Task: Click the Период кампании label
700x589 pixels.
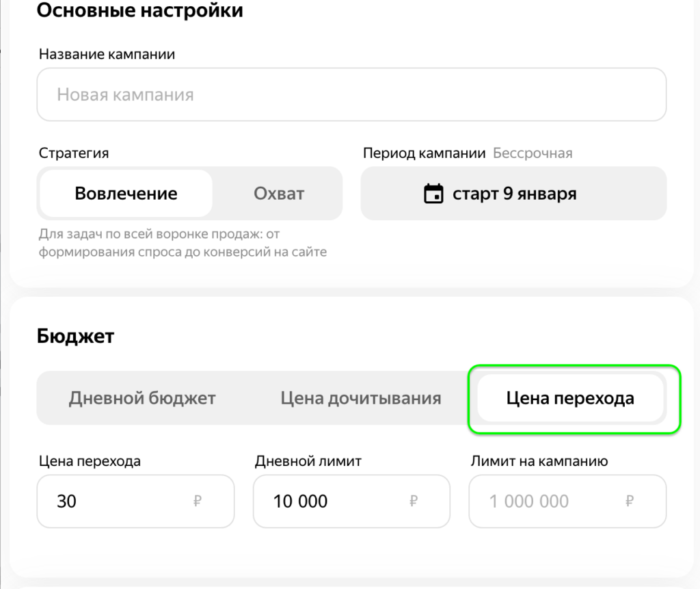Action: [x=424, y=153]
